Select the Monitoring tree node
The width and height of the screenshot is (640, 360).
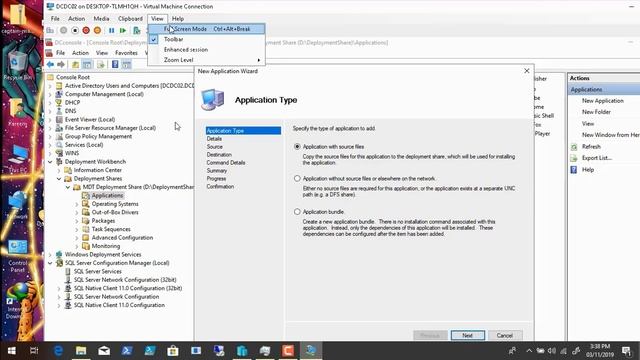coord(106,246)
